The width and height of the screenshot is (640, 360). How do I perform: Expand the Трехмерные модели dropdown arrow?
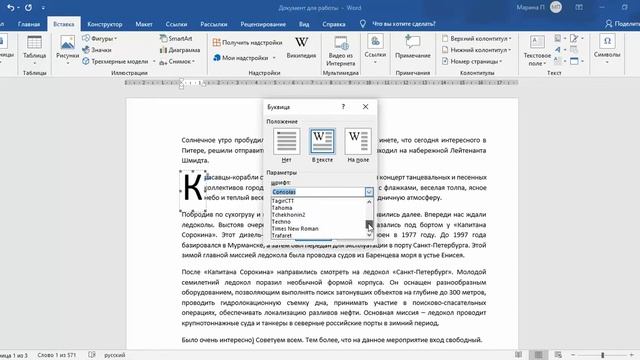coord(154,62)
